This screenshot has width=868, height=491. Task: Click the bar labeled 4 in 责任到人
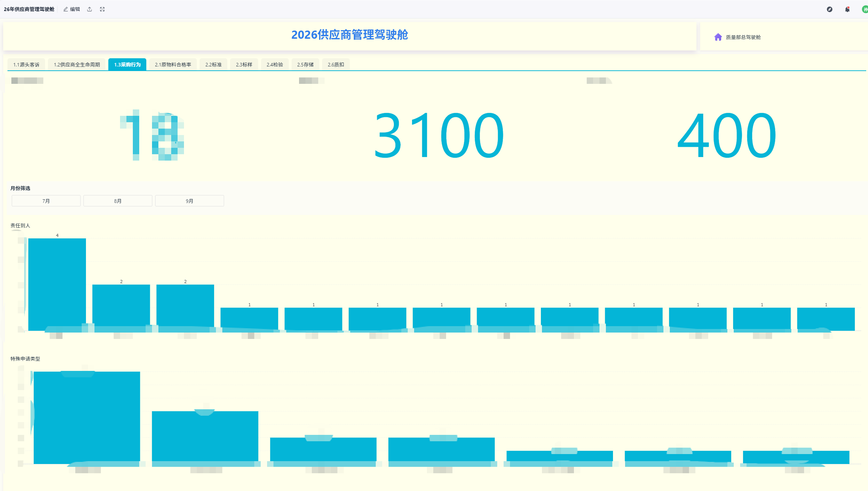[x=57, y=284]
